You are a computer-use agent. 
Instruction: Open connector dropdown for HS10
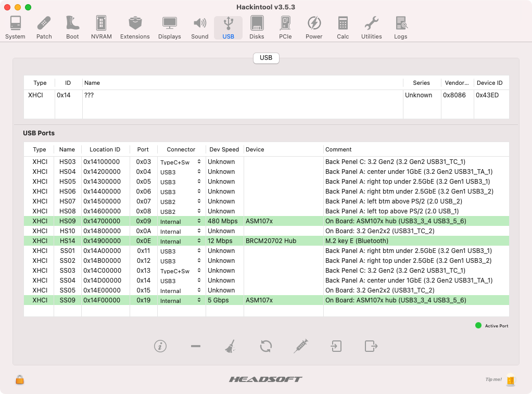[x=181, y=231]
